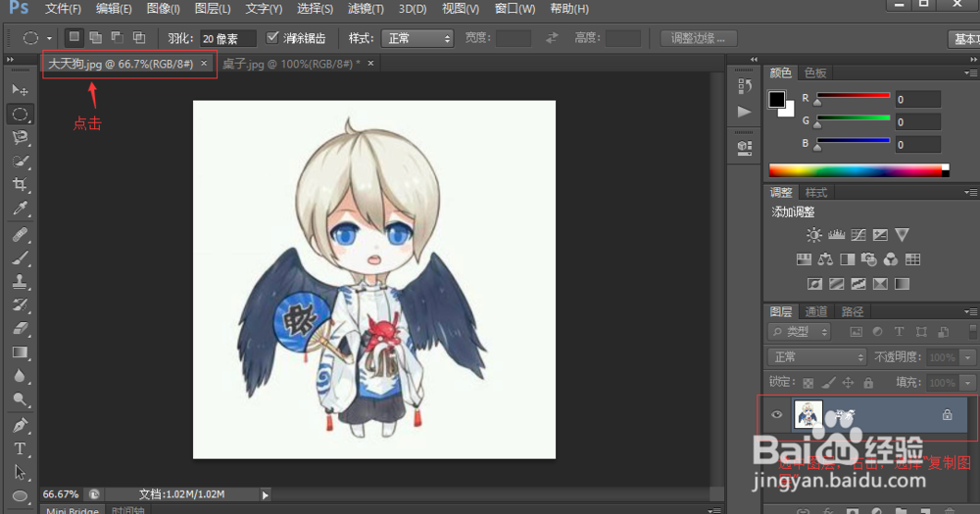Screen dimensions: 980x514
Task: Select the Dodge tool
Action: coord(20,399)
